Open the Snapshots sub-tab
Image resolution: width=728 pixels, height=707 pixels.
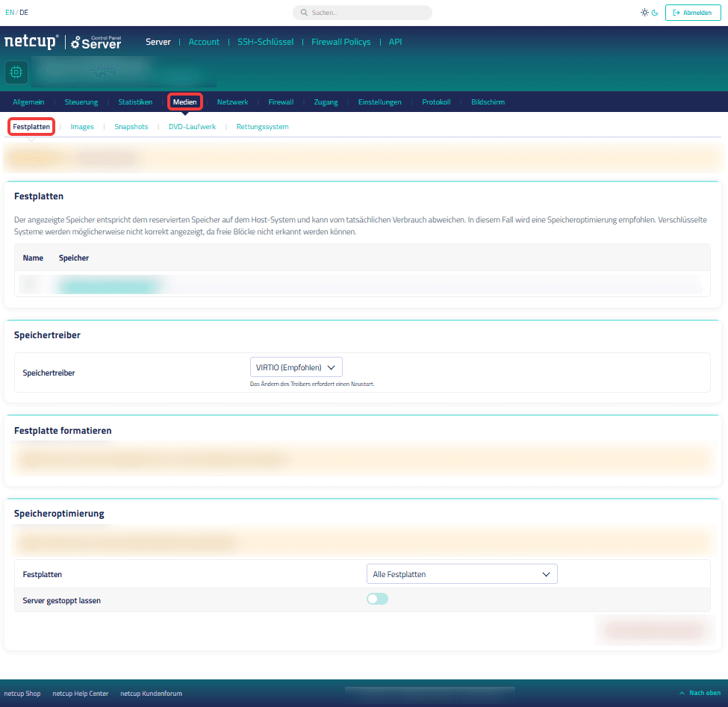click(131, 127)
